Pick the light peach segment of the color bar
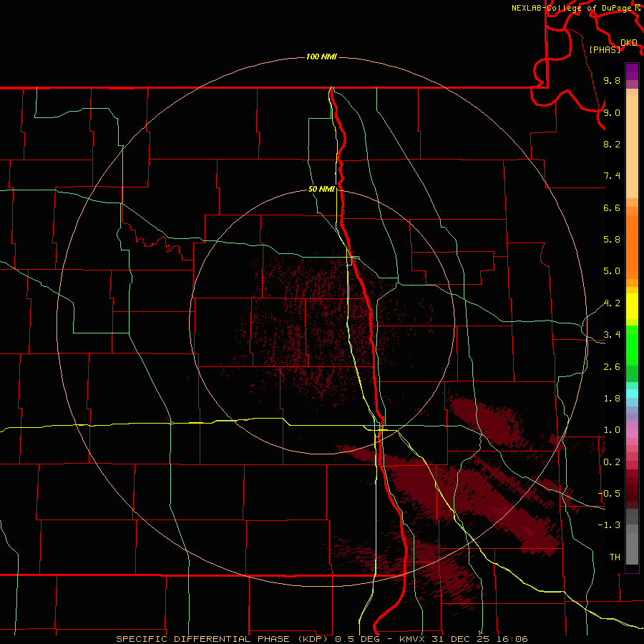This screenshot has height=644, width=644. pyautogui.click(x=632, y=147)
